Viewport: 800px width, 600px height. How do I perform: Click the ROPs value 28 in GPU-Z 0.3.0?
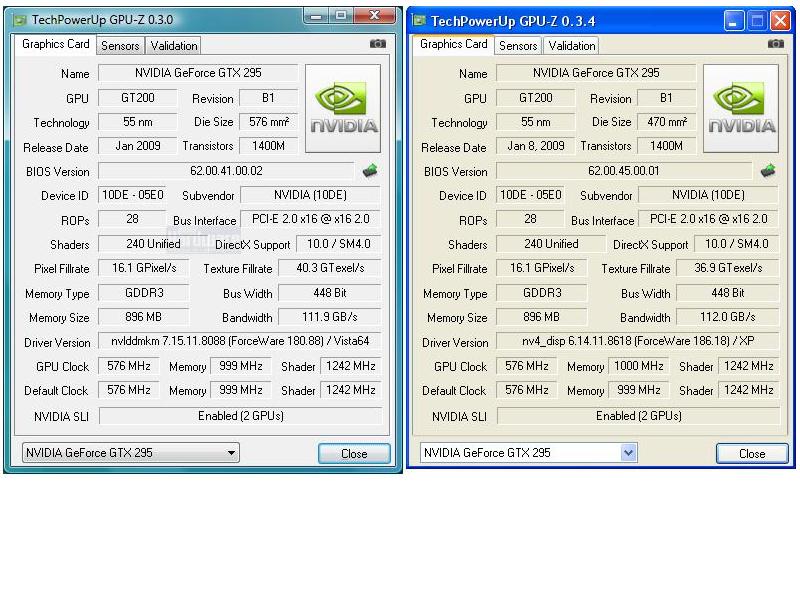132,219
